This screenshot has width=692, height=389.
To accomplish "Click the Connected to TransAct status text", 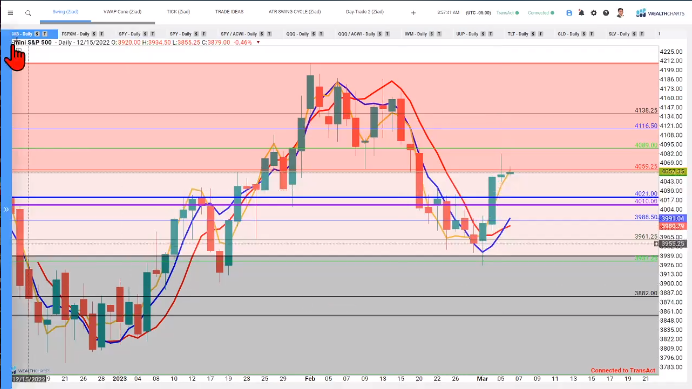I will coord(623,370).
